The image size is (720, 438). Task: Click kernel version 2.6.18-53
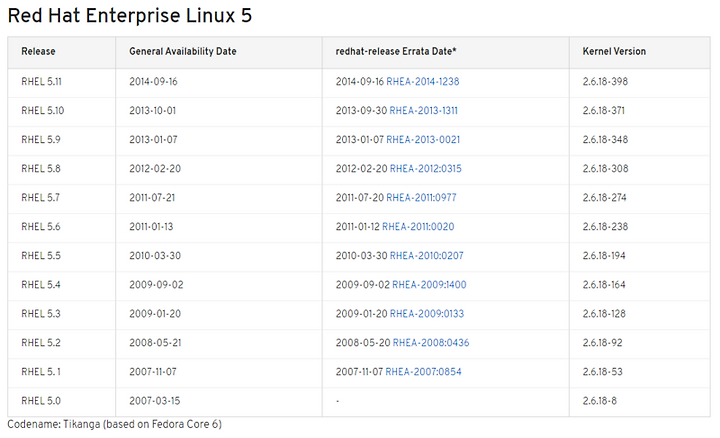pos(602,371)
